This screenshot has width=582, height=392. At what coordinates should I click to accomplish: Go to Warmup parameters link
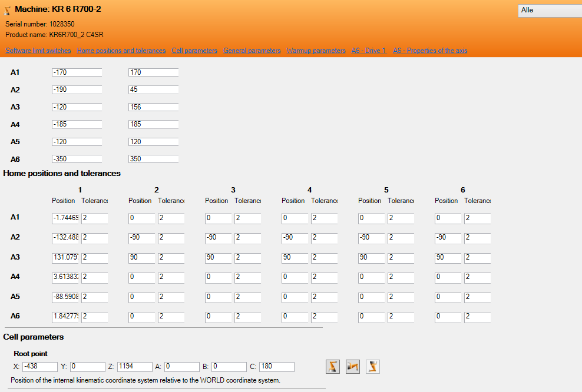(316, 51)
